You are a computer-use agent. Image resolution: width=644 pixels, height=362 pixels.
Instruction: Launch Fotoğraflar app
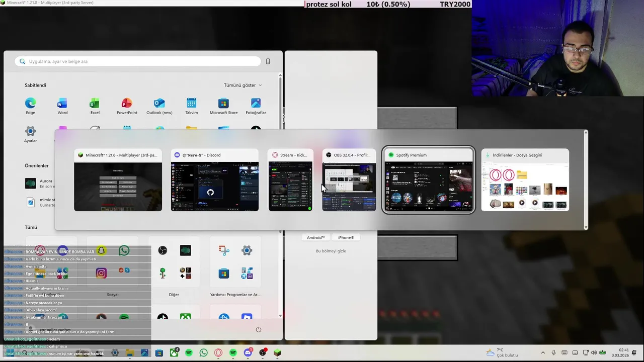[x=256, y=106]
